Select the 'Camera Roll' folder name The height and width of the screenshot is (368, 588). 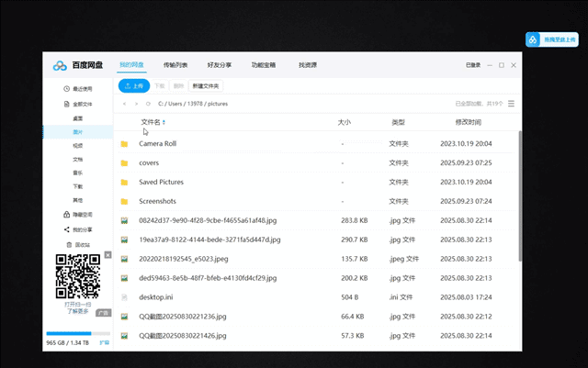click(x=157, y=143)
